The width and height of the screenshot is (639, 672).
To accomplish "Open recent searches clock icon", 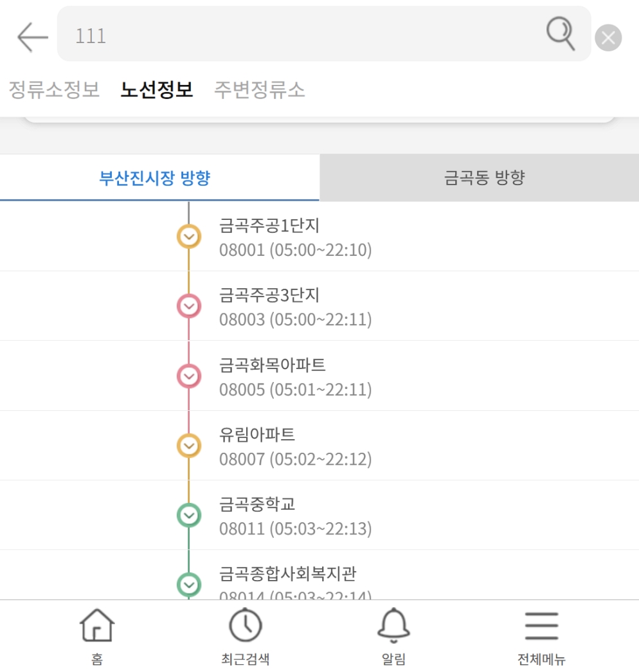I will (x=245, y=625).
